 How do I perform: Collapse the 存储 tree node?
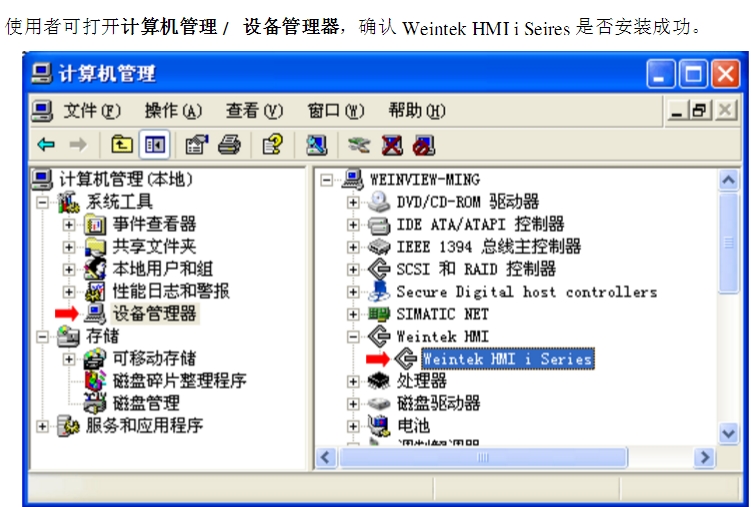pos(42,337)
